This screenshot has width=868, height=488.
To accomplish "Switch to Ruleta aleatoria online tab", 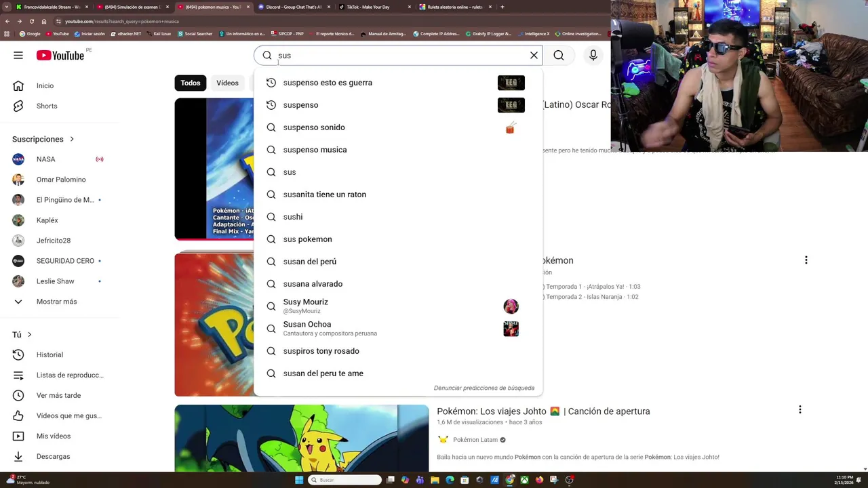I will tap(454, 7).
